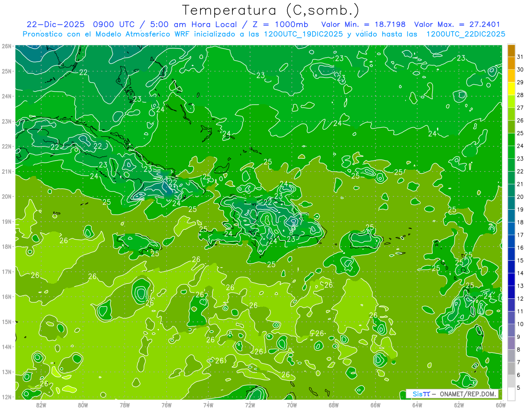
Task: Click the color bar segment between 18 and 19
Action: pos(511,216)
